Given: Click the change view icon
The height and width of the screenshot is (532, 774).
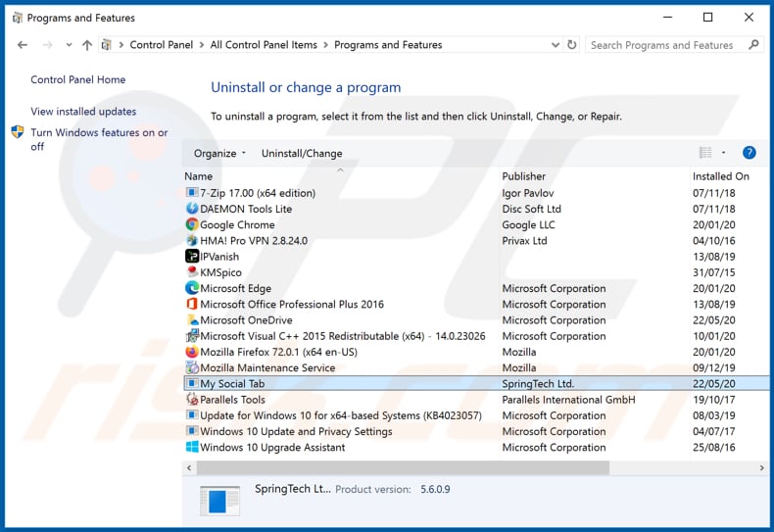Looking at the screenshot, I should [x=705, y=153].
